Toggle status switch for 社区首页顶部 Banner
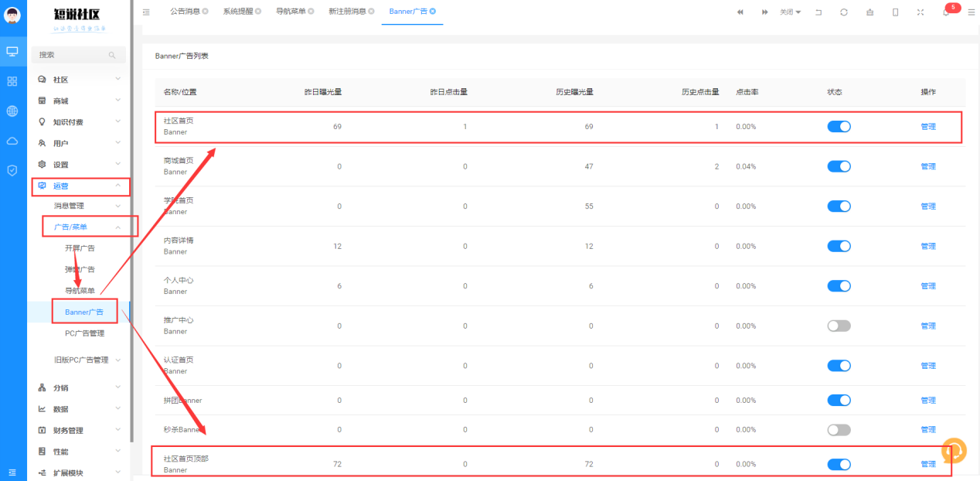The image size is (980, 481). (x=839, y=465)
